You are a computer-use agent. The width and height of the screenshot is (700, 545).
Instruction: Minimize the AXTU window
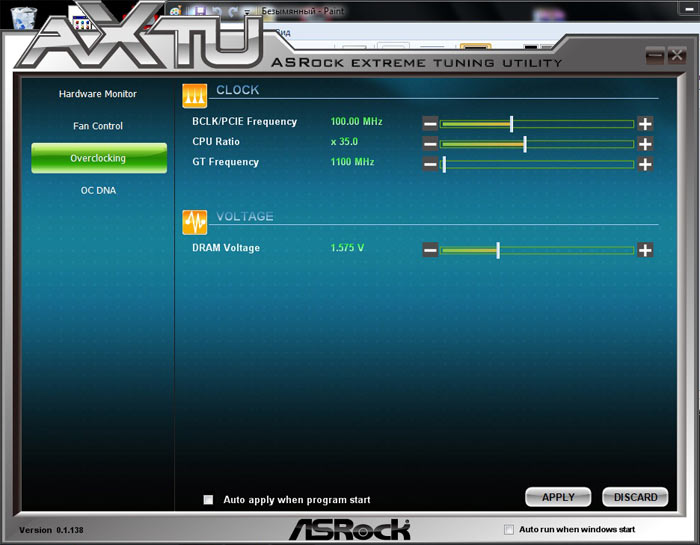coord(655,55)
